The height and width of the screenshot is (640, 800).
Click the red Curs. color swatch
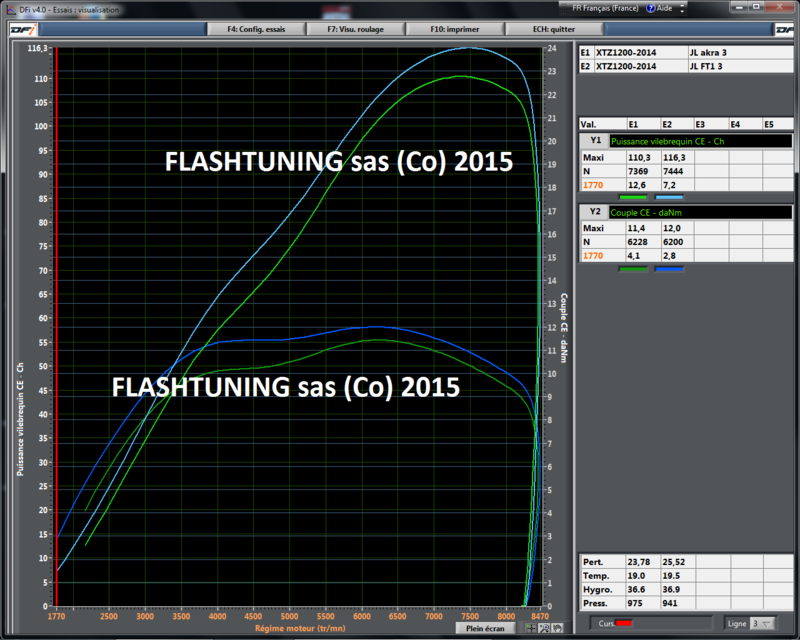(x=624, y=623)
